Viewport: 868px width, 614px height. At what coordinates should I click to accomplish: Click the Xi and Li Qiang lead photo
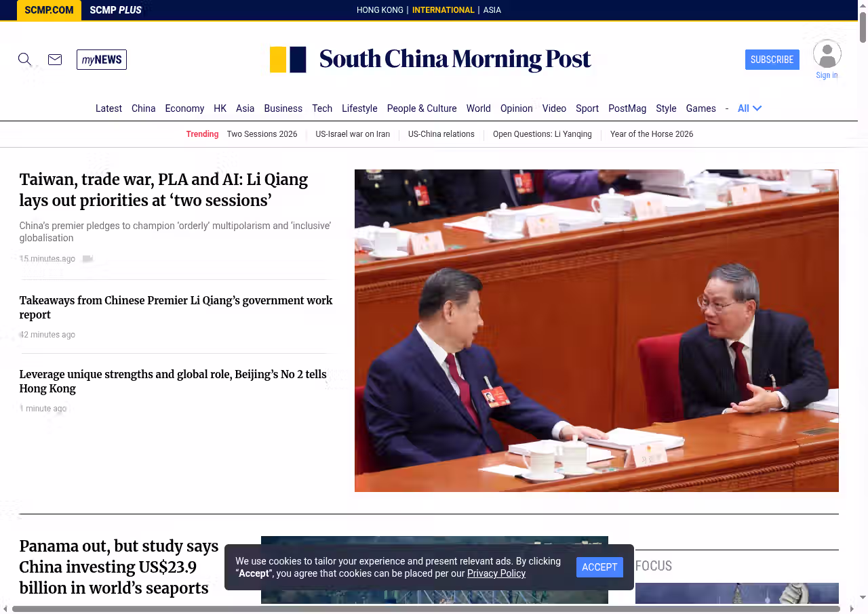(x=596, y=331)
